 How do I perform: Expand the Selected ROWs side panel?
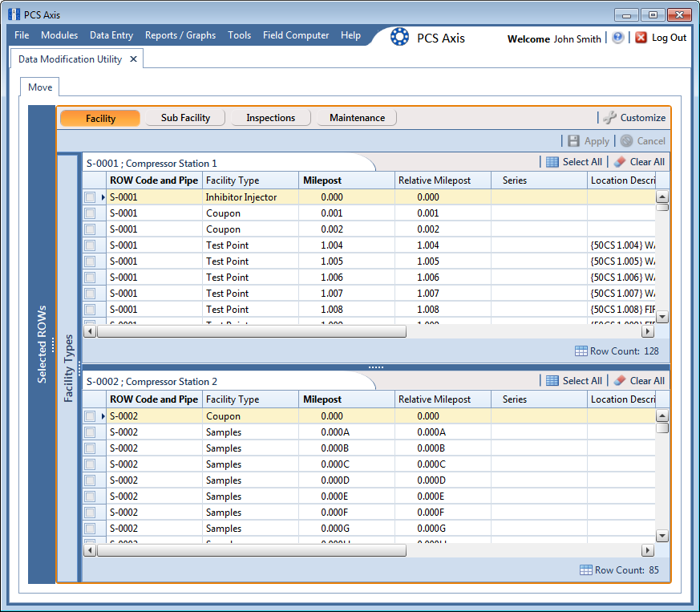coord(42,344)
